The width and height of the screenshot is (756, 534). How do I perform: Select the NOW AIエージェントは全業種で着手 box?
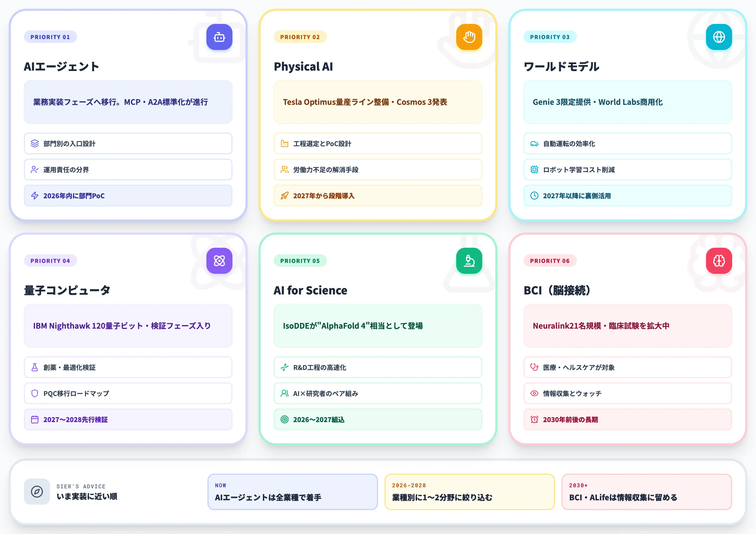pos(292,492)
